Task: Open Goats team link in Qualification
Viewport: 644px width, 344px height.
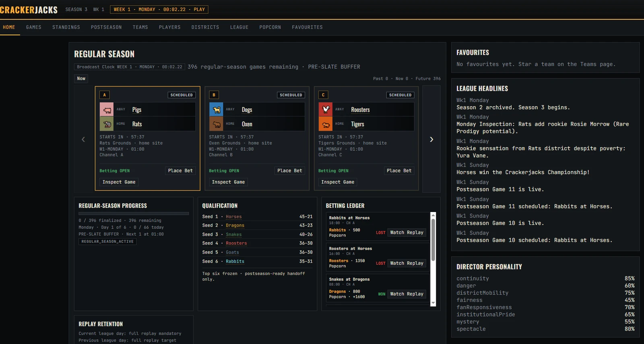Action: coord(232,252)
